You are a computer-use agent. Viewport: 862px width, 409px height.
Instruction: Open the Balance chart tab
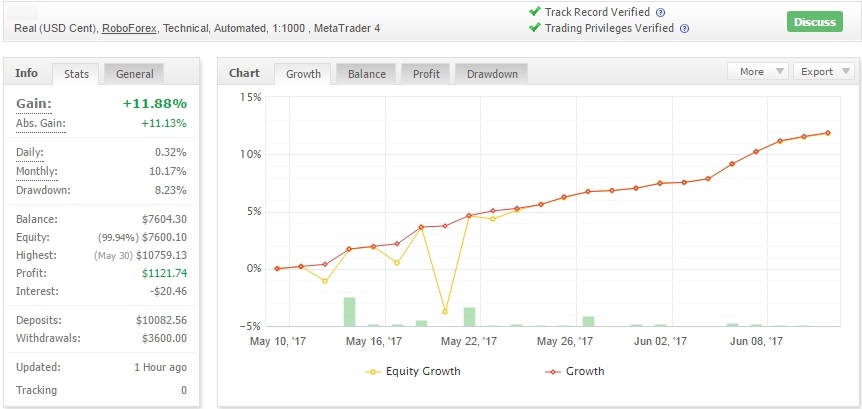coord(367,74)
